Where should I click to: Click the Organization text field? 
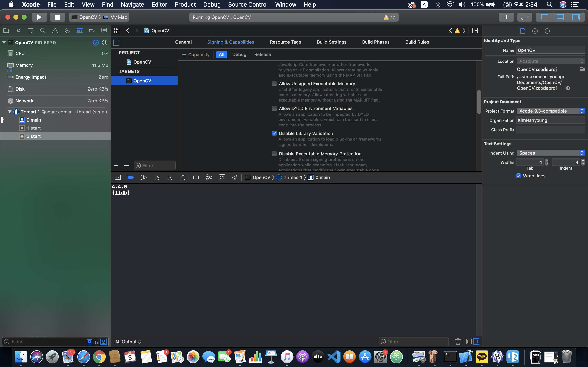pos(550,120)
